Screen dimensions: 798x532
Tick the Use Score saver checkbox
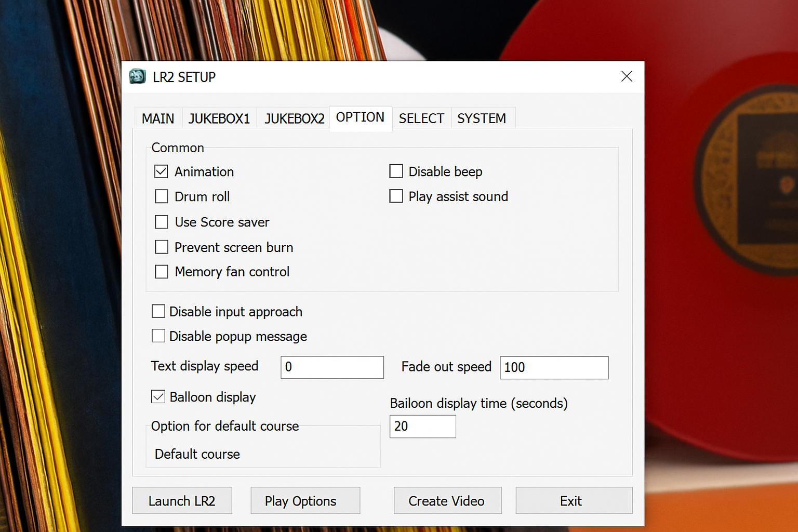(162, 222)
